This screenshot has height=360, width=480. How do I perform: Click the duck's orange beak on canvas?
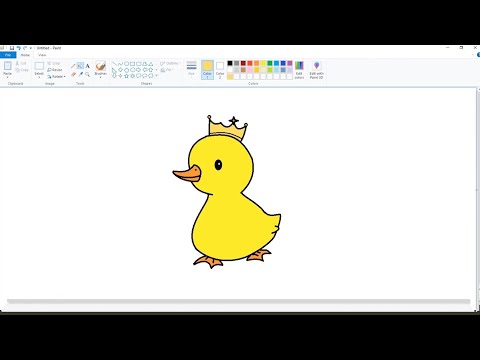coord(187,174)
